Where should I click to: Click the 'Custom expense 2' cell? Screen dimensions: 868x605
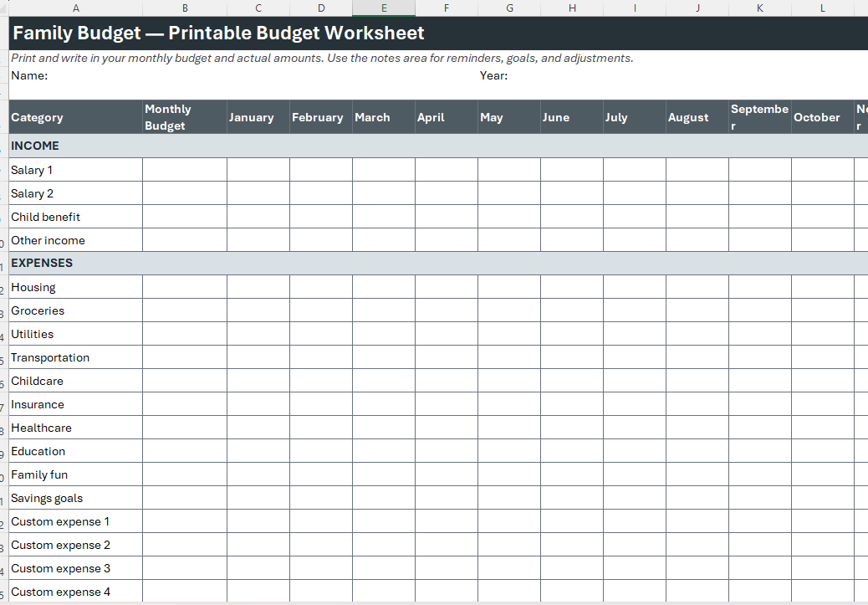point(76,545)
